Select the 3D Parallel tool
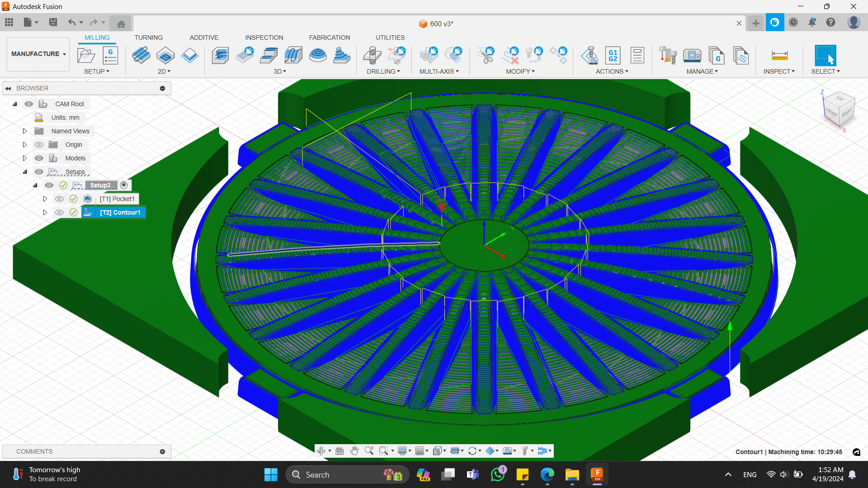Viewport: 868px width, 488px height. tap(293, 56)
